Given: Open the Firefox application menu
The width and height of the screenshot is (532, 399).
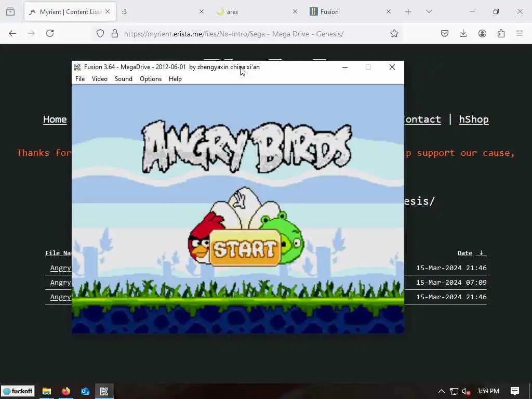Looking at the screenshot, I should tap(520, 33).
